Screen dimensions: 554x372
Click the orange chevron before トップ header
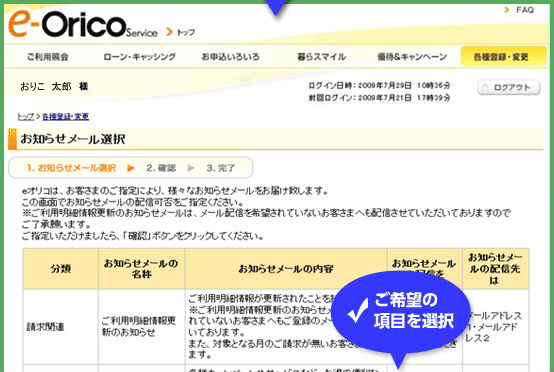point(170,32)
